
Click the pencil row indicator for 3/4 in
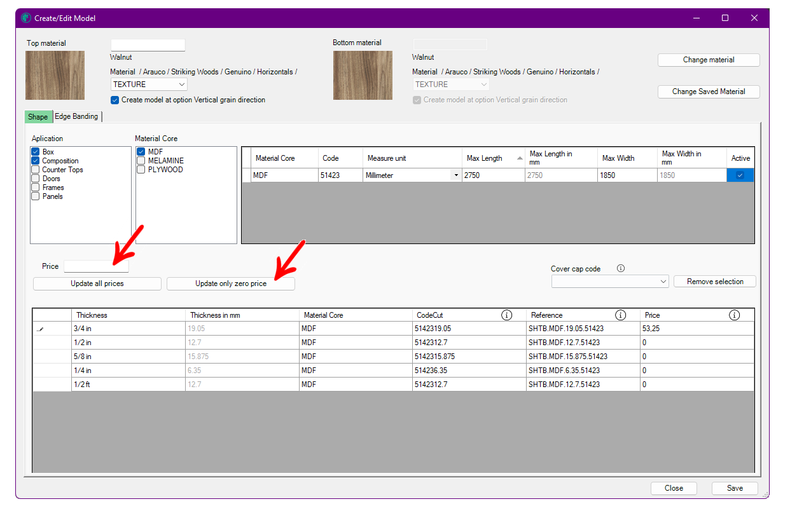point(41,329)
